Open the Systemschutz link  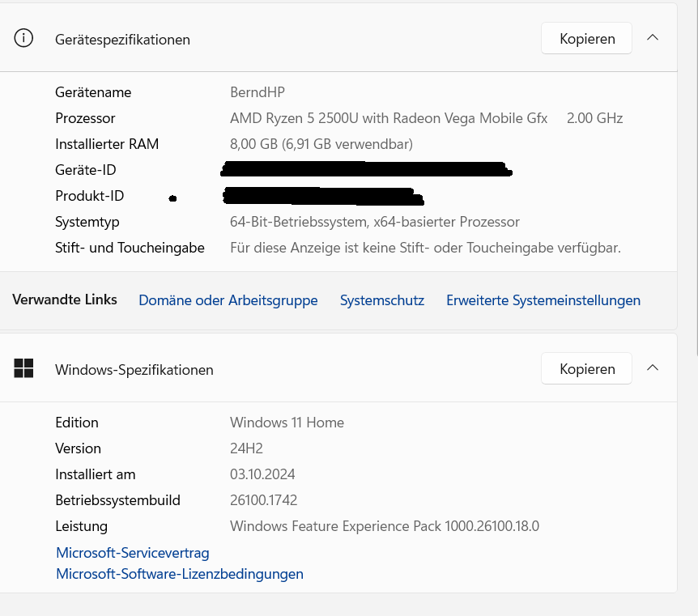pos(381,300)
